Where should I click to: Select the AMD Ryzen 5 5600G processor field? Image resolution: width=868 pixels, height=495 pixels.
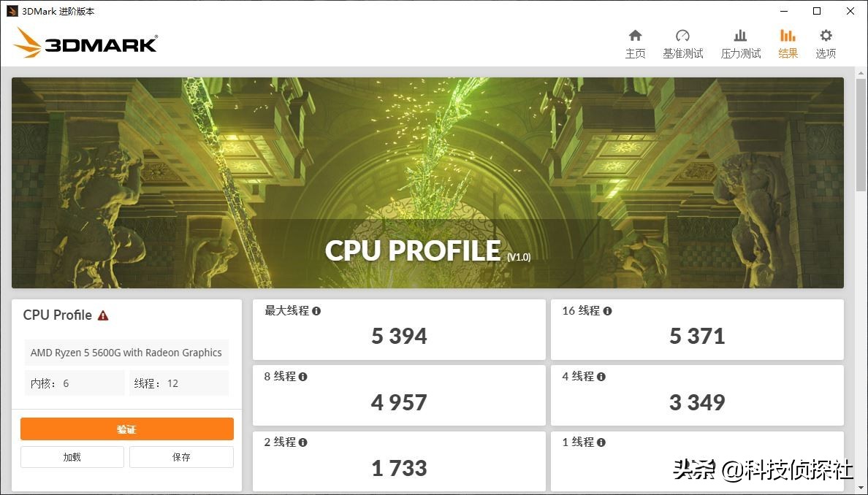pos(126,352)
